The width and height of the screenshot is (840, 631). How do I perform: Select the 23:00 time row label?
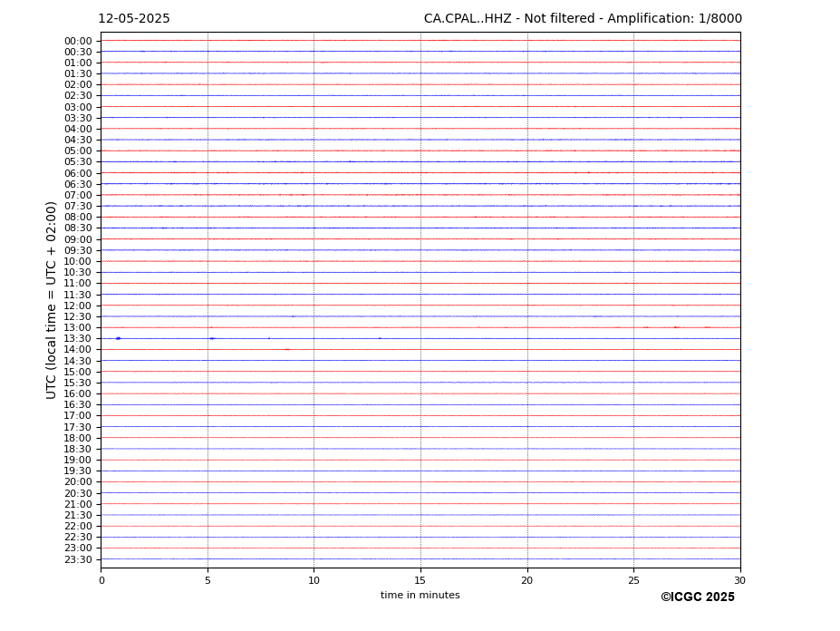tap(78, 548)
